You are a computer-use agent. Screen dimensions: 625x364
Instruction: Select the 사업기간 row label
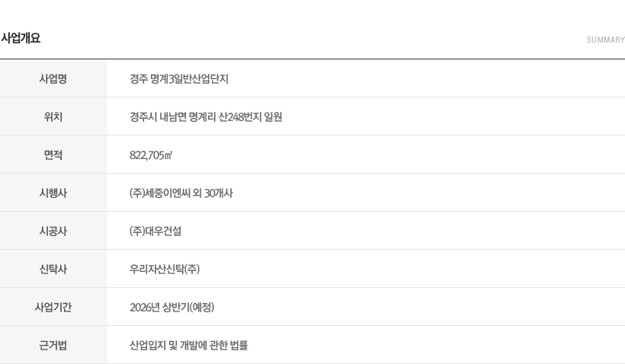coord(53,307)
